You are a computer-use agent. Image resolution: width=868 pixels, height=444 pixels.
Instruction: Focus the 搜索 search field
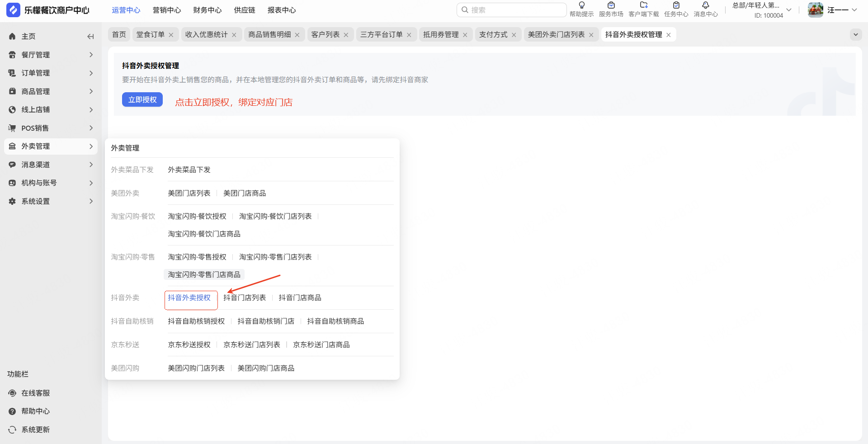tap(512, 10)
